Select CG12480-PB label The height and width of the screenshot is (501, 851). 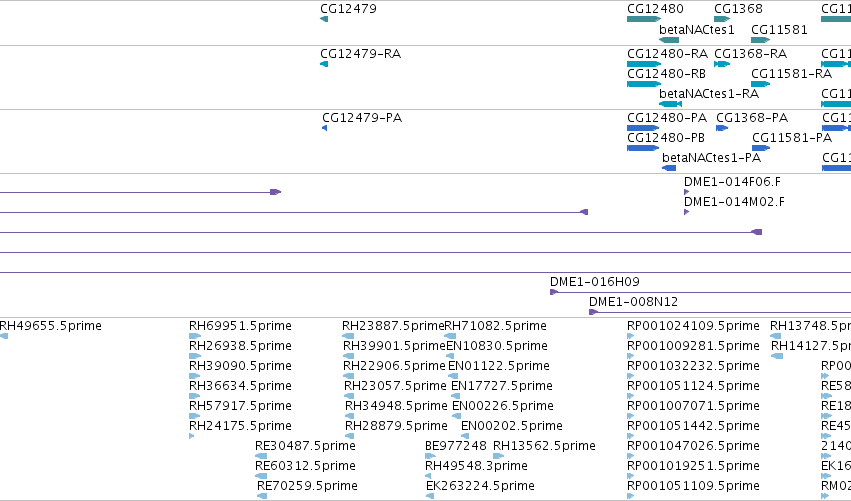(x=666, y=138)
